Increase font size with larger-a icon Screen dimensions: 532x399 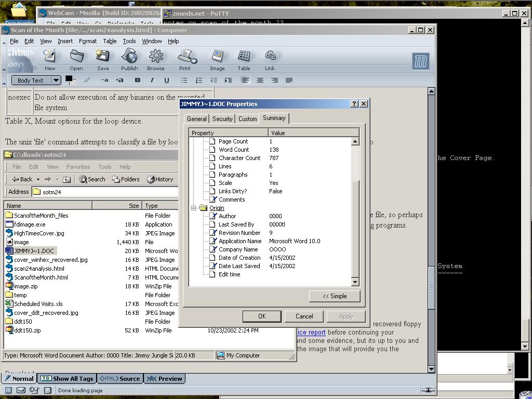[119, 81]
